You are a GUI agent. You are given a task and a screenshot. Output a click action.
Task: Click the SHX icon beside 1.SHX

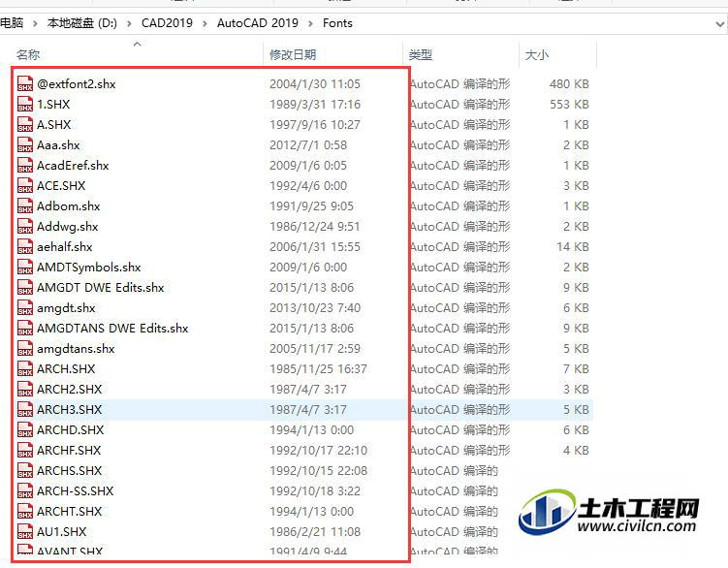(25, 104)
